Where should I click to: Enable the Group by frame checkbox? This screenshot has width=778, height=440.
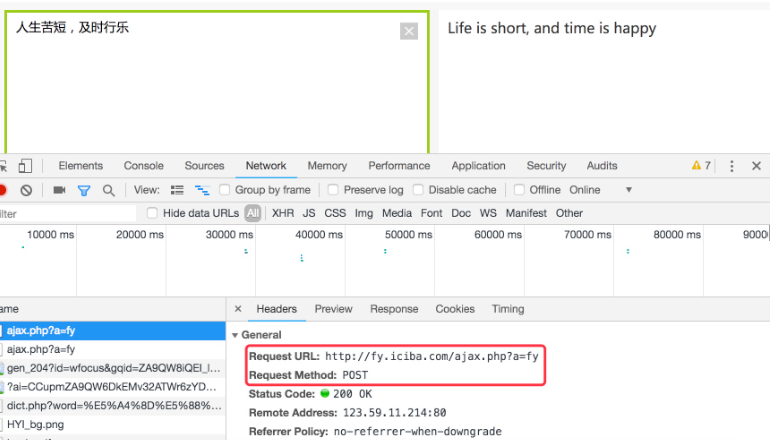[226, 190]
